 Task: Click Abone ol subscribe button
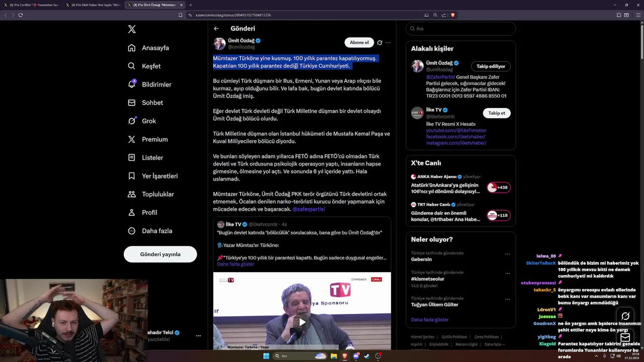point(359,43)
